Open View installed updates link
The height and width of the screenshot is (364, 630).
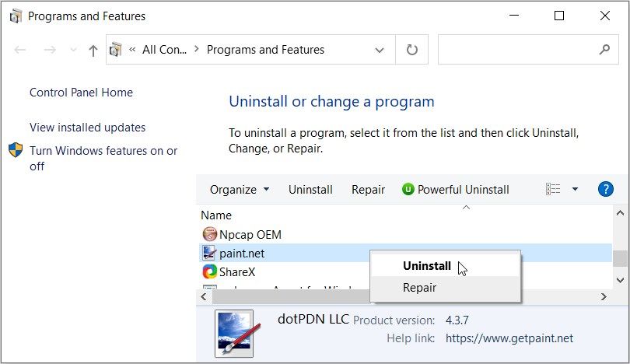click(x=87, y=128)
